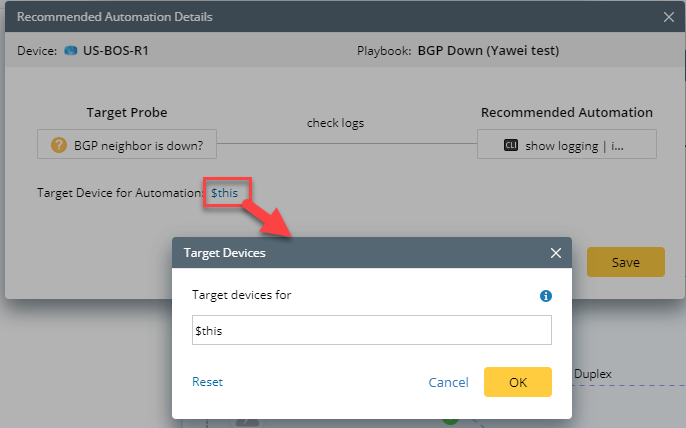Click the Reset link
The width and height of the screenshot is (686, 428).
(x=207, y=382)
